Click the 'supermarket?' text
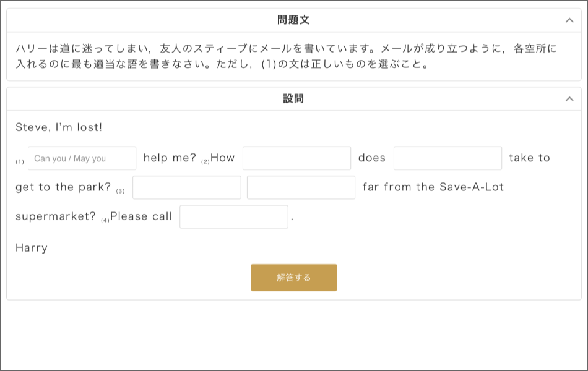 point(56,216)
